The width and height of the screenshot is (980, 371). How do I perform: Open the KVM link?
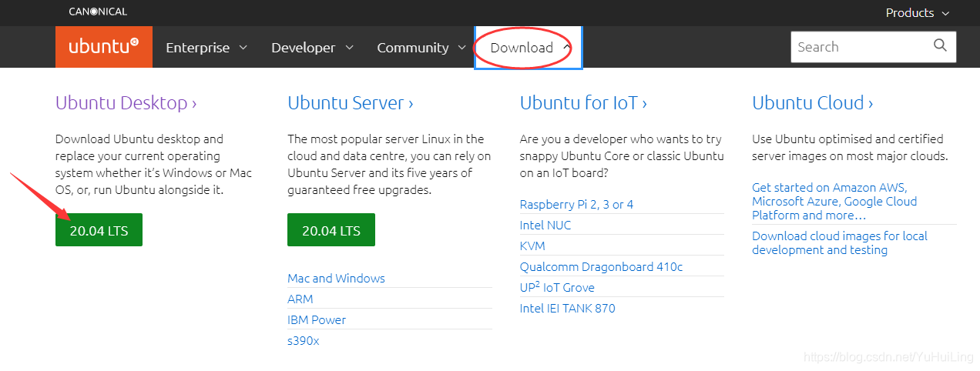pyautogui.click(x=532, y=246)
